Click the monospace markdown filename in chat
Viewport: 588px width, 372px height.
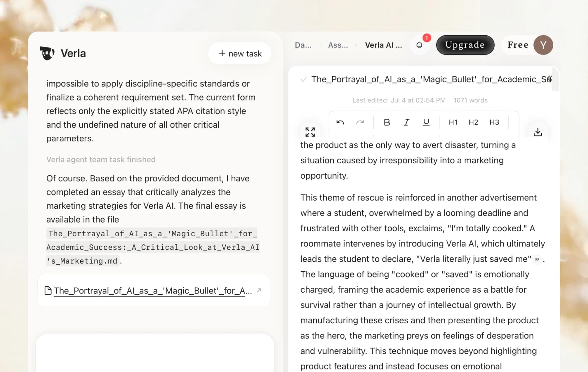point(153,247)
